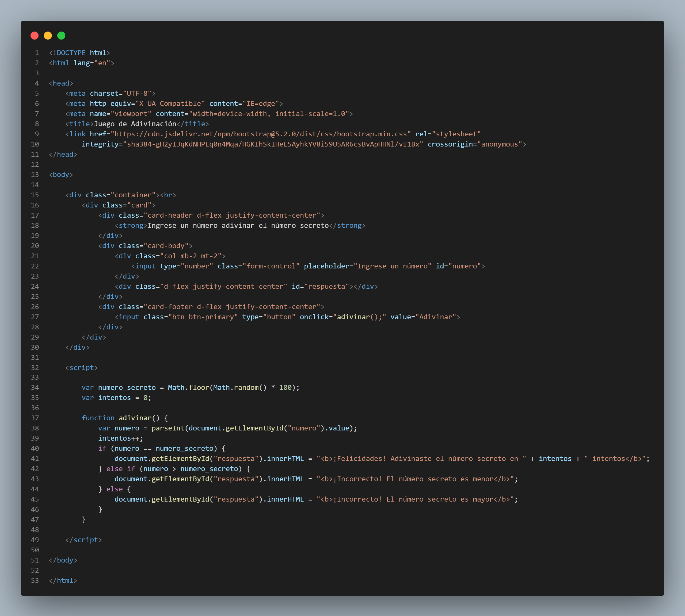685x616 pixels.
Task: Click line number 1 in the gutter
Action: pos(37,53)
